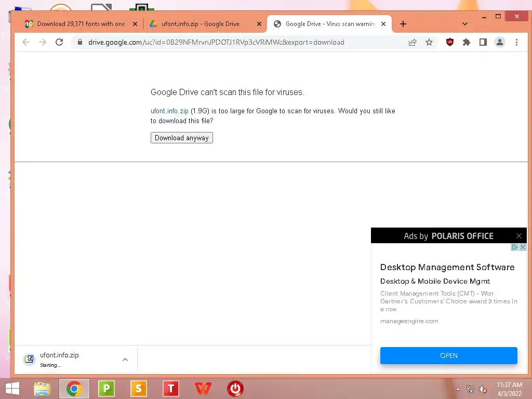Bookmark this page with the star icon
This screenshot has height=399, width=532.
tap(429, 42)
